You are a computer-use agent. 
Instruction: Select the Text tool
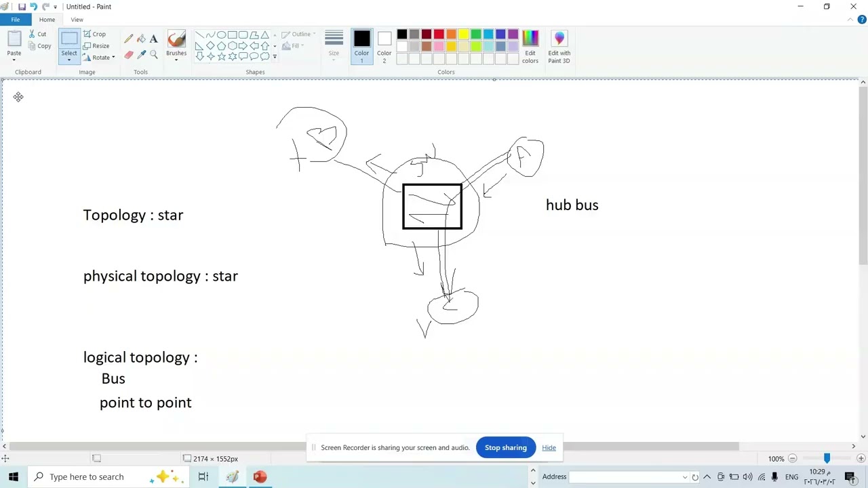pos(153,39)
